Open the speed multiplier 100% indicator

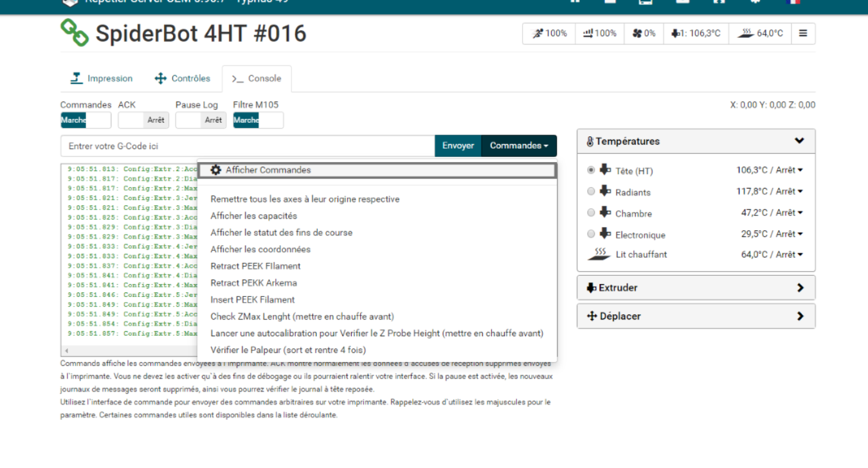(x=549, y=33)
